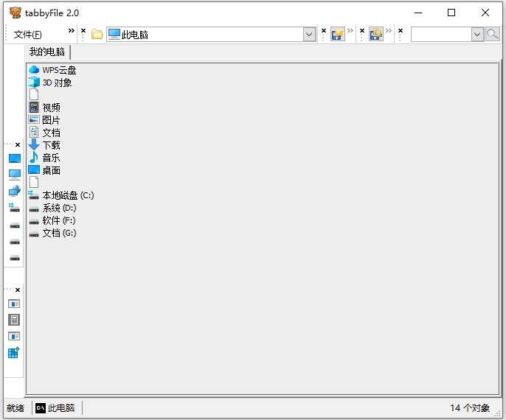The image size is (506, 420).
Task: Close the drive shortcuts side toolbar
Action: point(18,144)
